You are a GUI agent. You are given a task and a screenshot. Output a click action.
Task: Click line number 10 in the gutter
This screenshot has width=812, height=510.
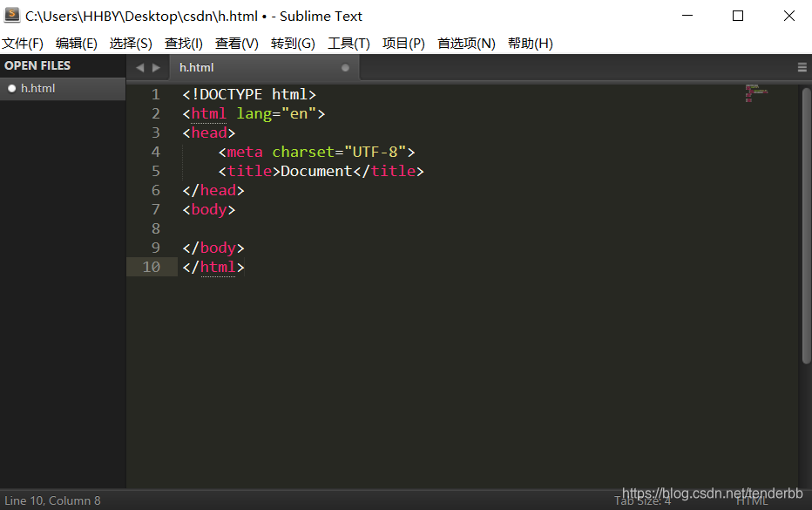[152, 267]
